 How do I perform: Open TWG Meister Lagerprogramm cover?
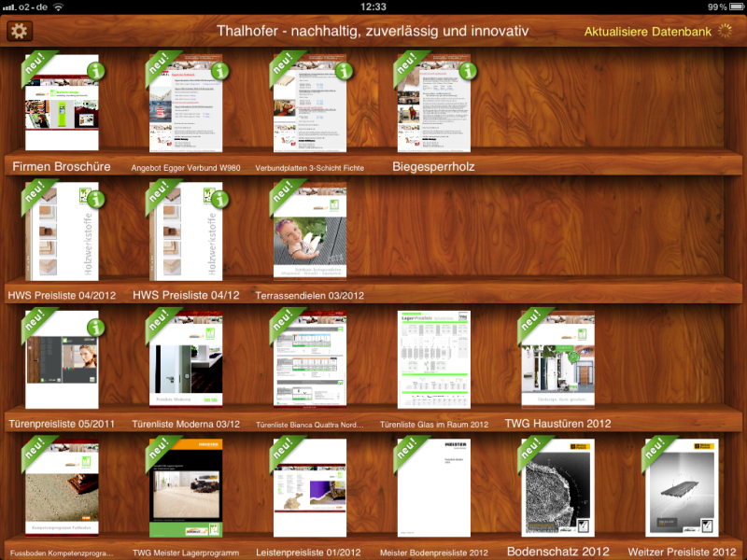[x=186, y=488]
